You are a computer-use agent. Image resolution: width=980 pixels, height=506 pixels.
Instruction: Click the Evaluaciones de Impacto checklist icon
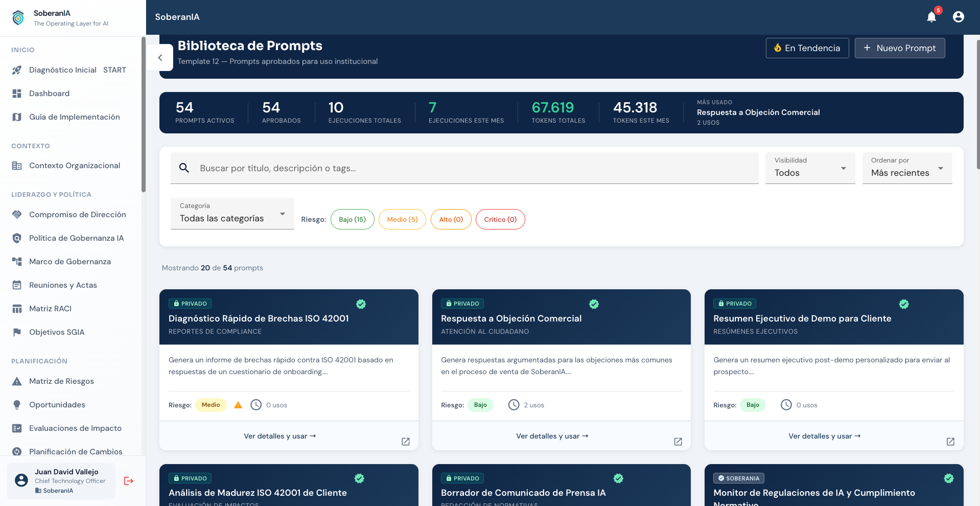point(17,428)
